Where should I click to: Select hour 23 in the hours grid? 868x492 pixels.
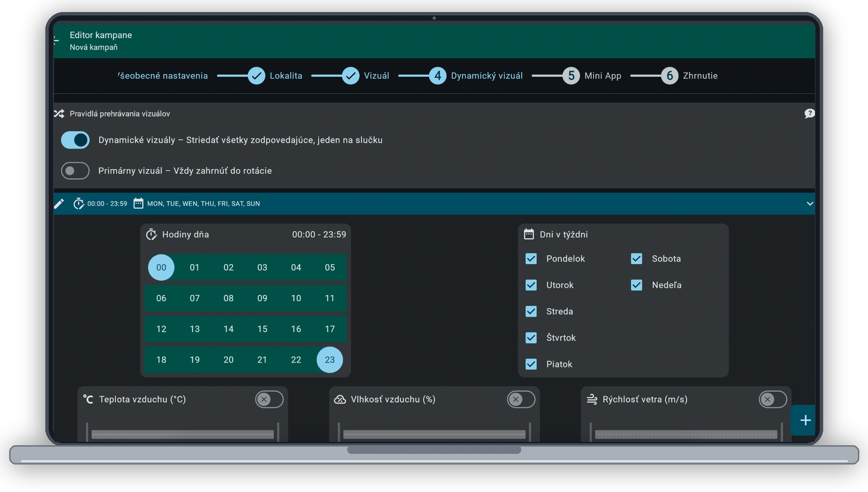point(330,360)
